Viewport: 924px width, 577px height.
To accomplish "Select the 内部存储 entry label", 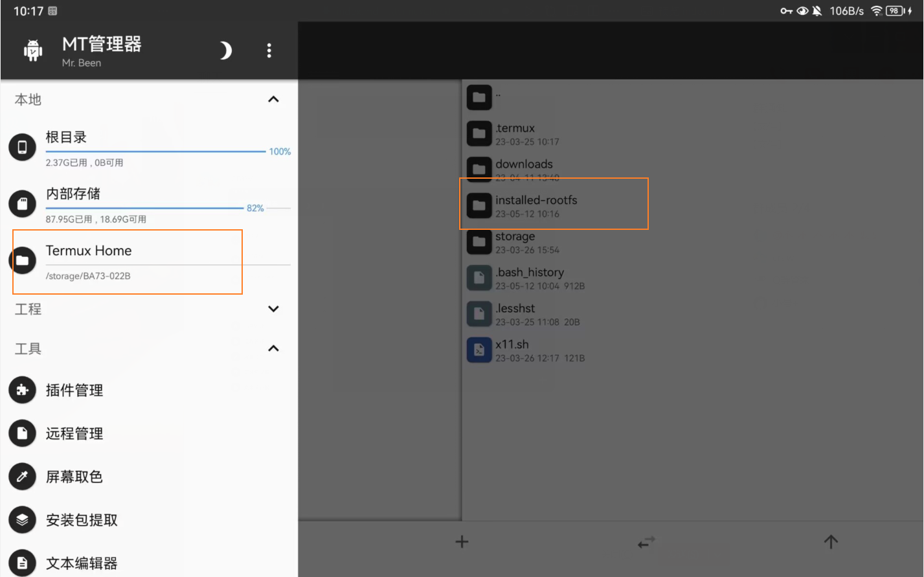I will tap(73, 194).
